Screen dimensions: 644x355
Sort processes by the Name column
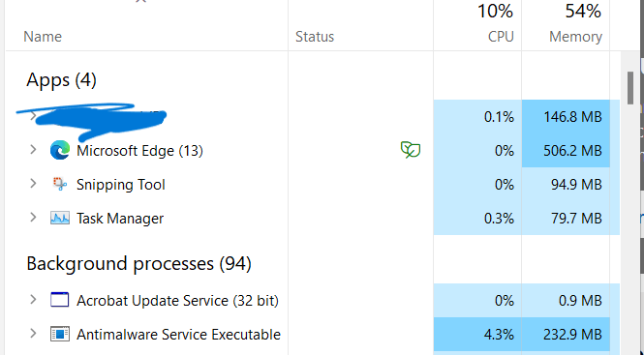pos(43,37)
